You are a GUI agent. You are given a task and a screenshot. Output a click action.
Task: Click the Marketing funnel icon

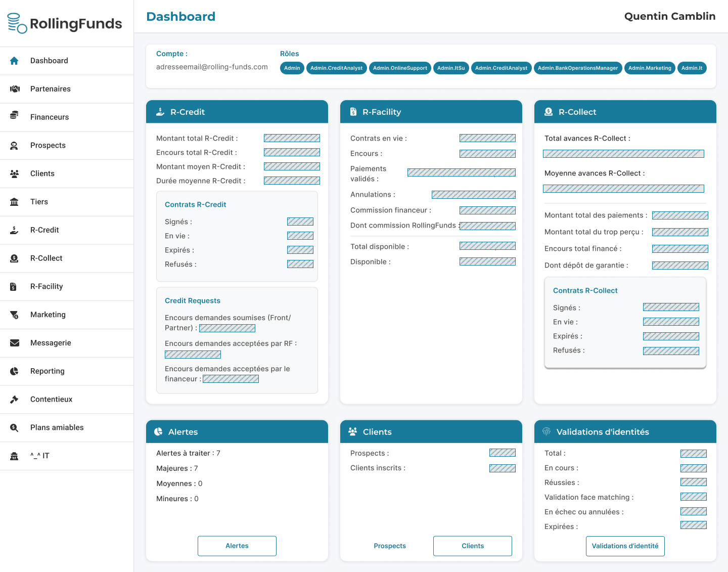(x=14, y=315)
